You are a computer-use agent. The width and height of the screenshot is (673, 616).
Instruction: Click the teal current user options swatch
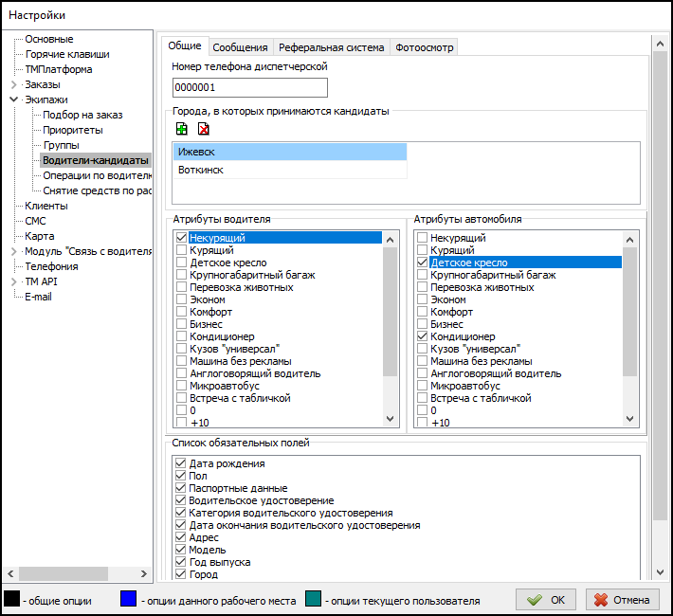[314, 599]
